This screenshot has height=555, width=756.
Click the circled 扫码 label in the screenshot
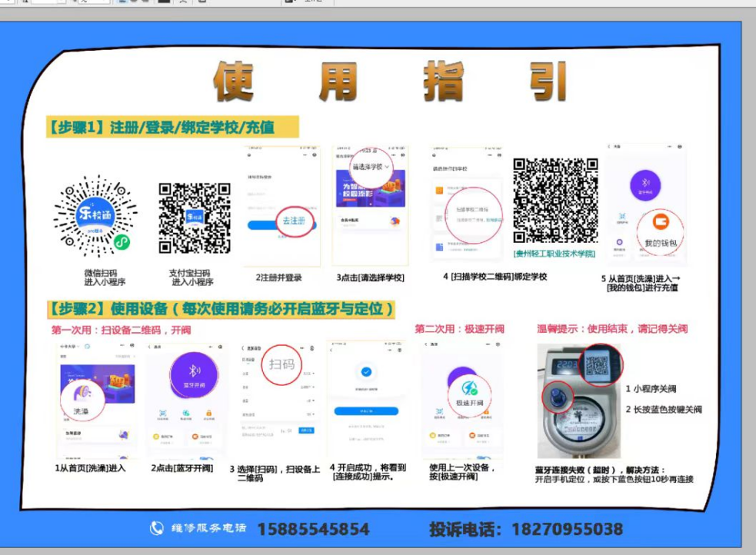click(281, 364)
